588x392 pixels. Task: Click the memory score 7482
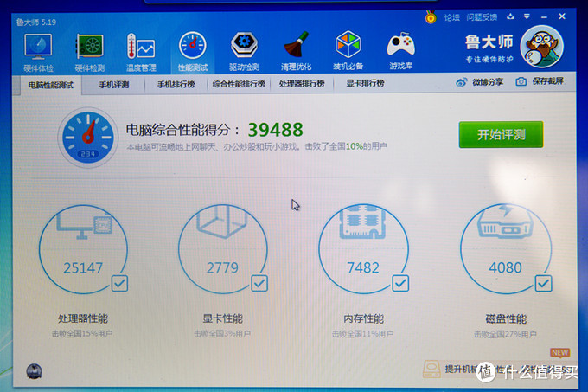[363, 267]
